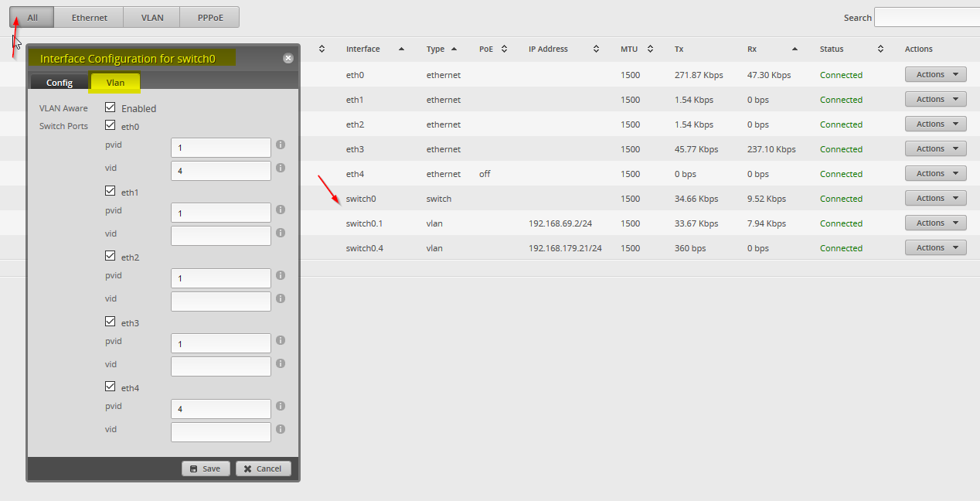This screenshot has width=980, height=501.
Task: Cancel the interface configuration dialog
Action: pyautogui.click(x=263, y=469)
